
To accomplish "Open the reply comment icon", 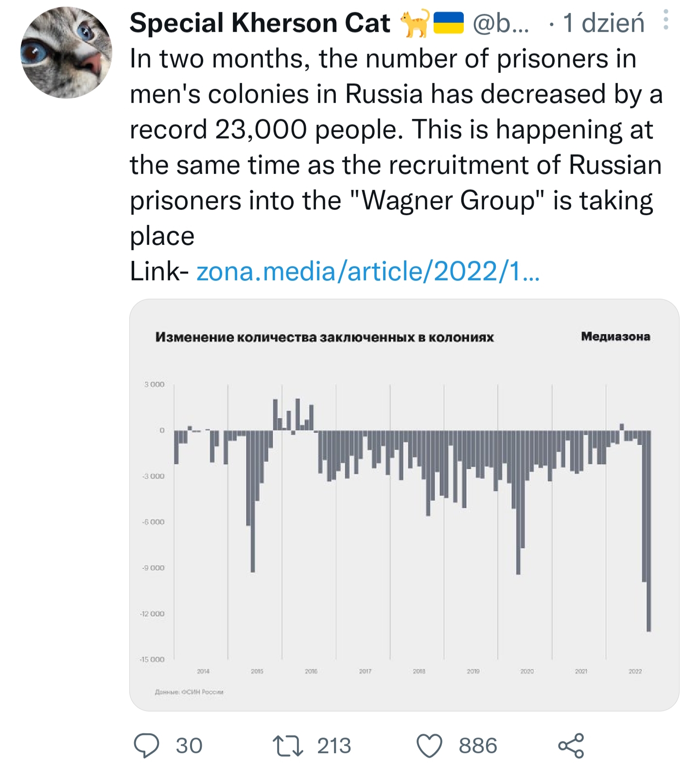I will (146, 745).
